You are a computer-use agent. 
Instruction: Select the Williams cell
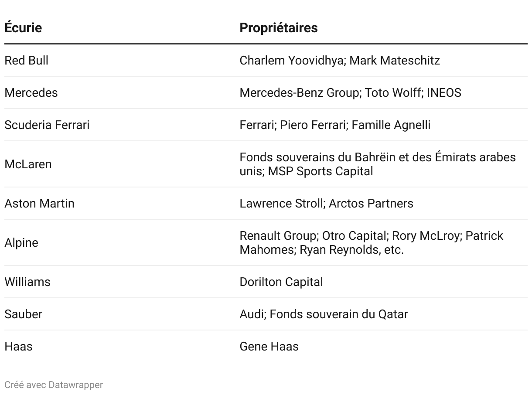(x=27, y=282)
